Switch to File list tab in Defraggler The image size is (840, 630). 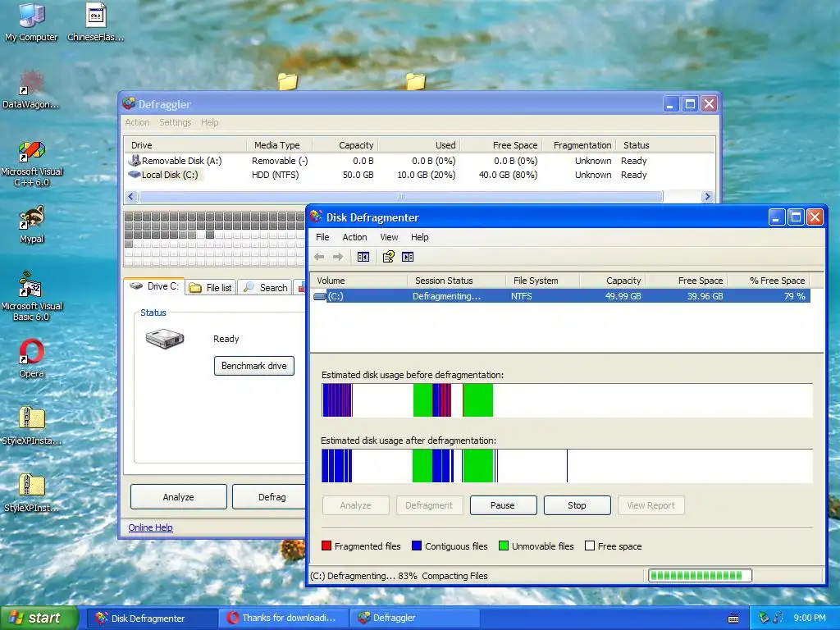tap(211, 288)
